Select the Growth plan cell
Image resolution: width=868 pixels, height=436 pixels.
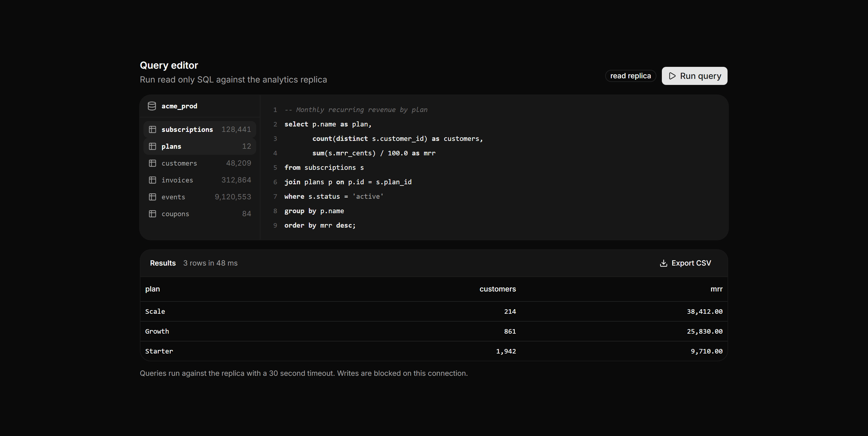[x=157, y=331]
